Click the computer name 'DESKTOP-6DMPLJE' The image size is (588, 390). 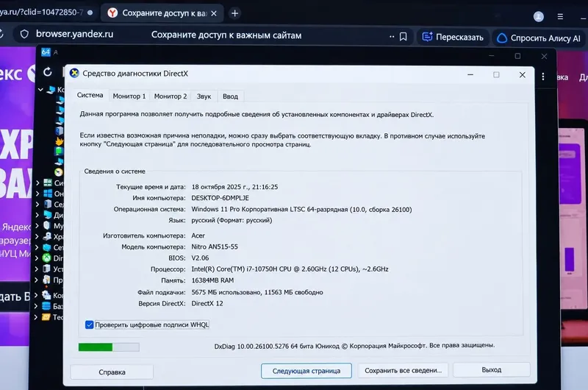[x=220, y=198]
